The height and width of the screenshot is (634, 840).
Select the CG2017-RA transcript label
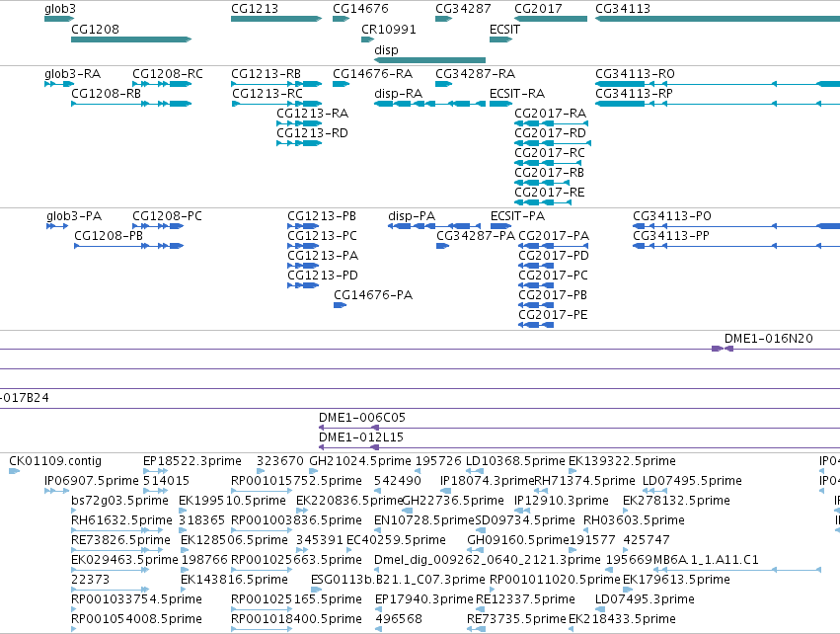pos(550,114)
